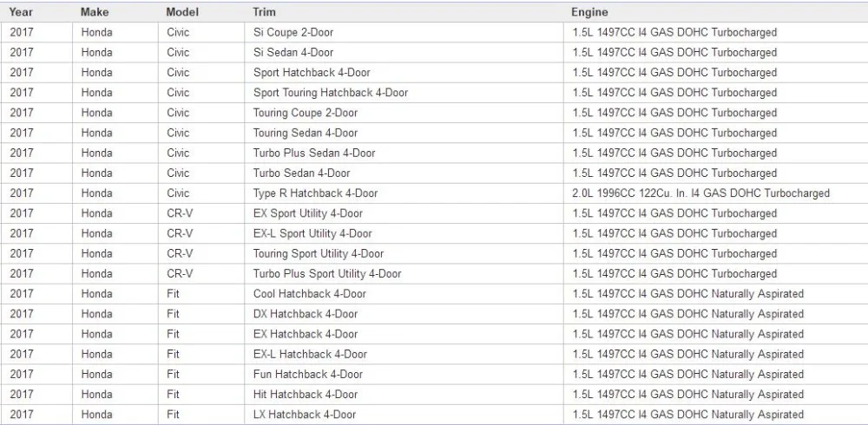Image resolution: width=868 pixels, height=425 pixels.
Task: Select Sport Touring Hatchback 4-Door cell
Action: (404, 93)
